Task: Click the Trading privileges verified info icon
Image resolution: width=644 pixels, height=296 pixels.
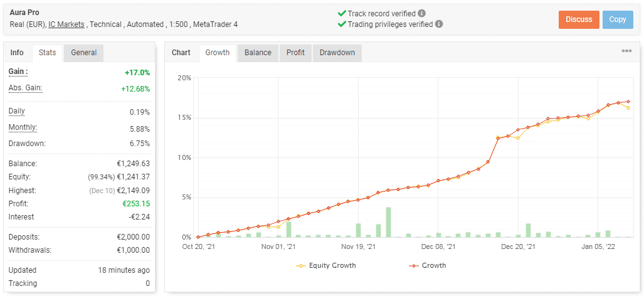Action: [439, 24]
